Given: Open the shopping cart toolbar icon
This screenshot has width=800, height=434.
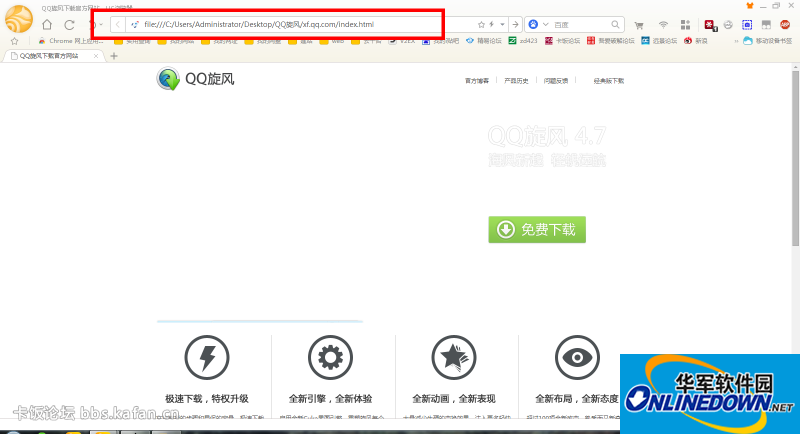Looking at the screenshot, I should (639, 25).
